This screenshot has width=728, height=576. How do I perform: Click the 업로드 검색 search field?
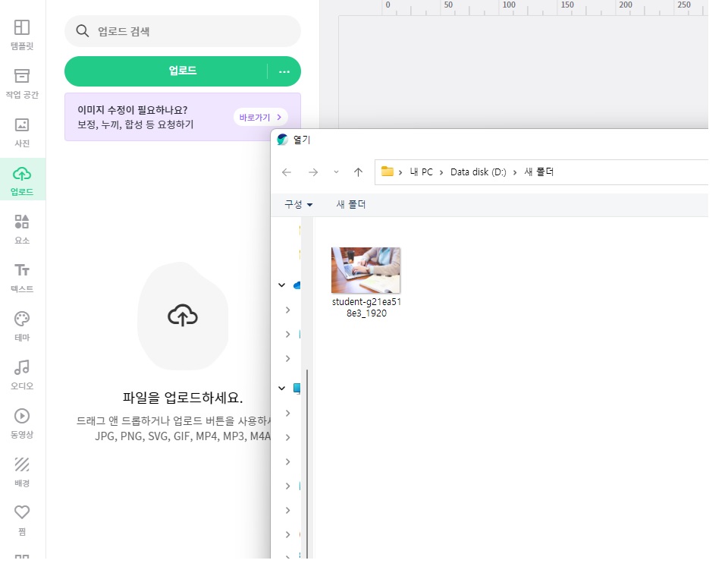(x=182, y=31)
